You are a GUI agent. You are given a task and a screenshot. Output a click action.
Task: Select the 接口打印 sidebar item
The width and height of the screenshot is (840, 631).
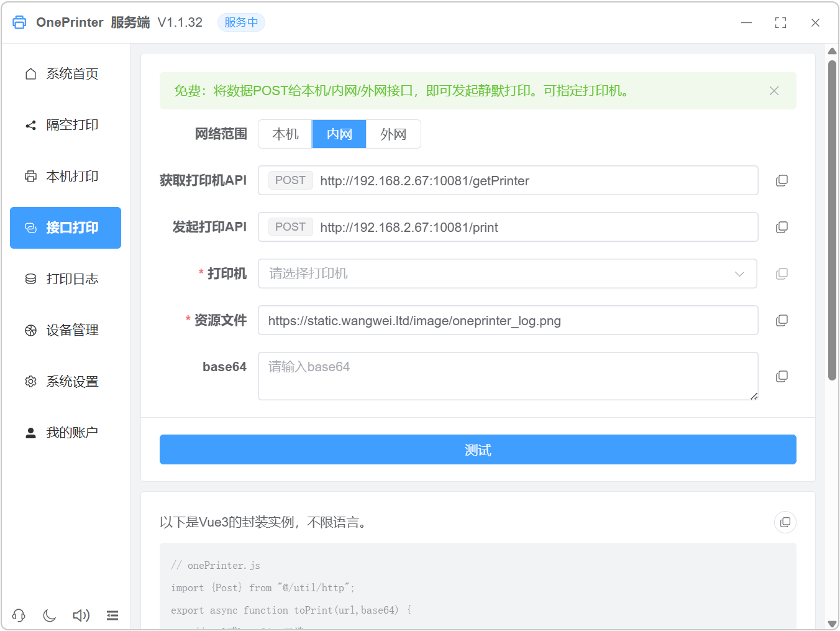pyautogui.click(x=65, y=228)
